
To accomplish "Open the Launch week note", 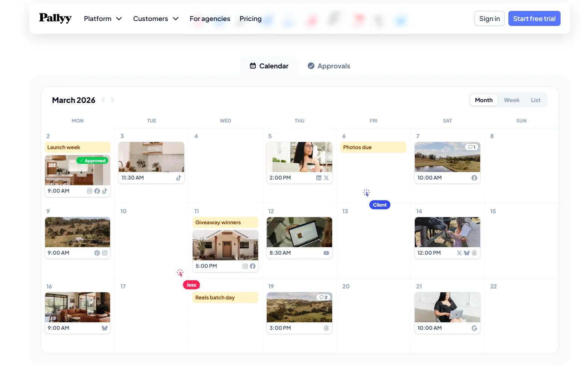I will (x=77, y=147).
